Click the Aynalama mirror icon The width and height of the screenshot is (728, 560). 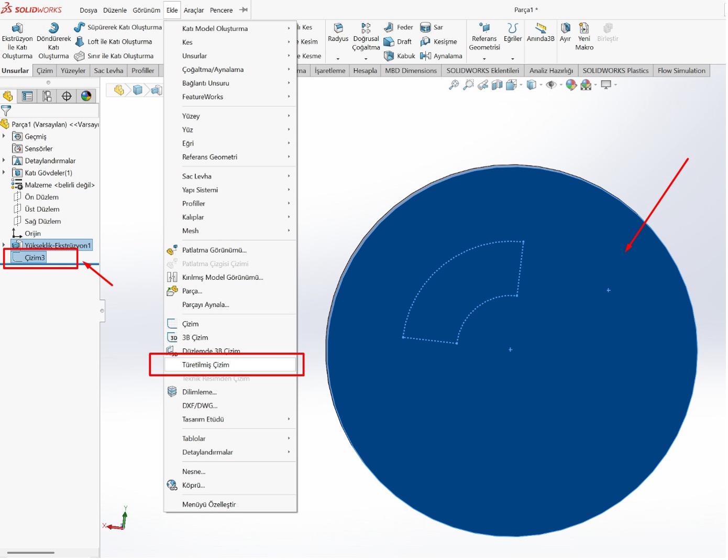pyautogui.click(x=442, y=56)
